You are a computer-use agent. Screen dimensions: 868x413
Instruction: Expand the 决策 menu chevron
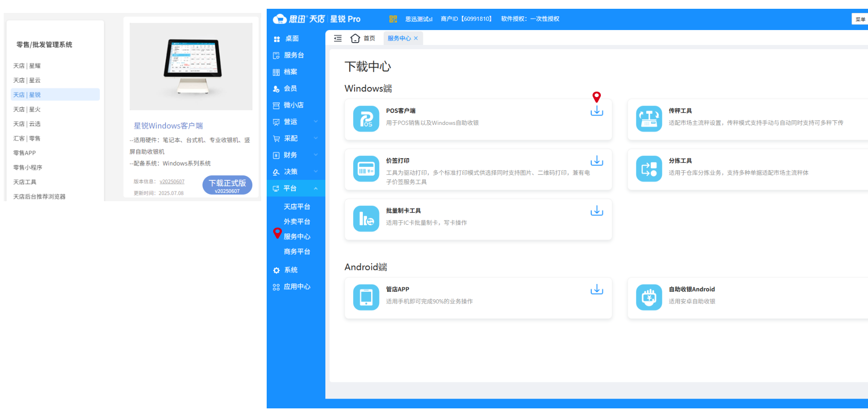click(x=316, y=172)
